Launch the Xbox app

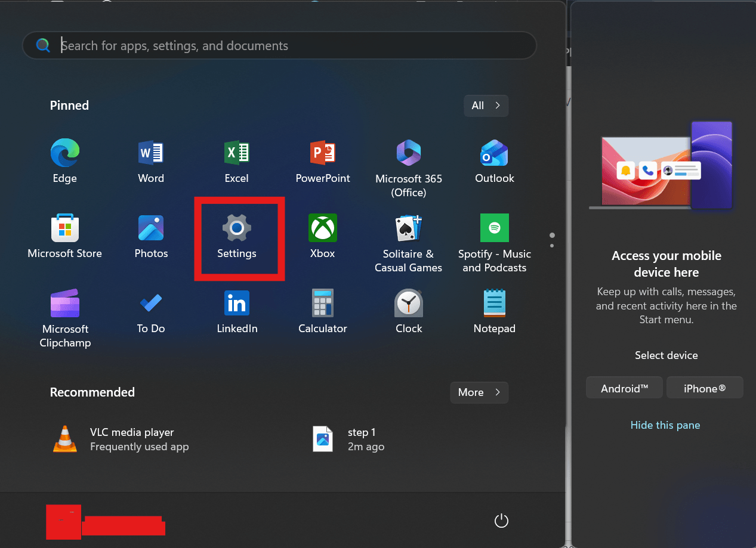coord(322,228)
